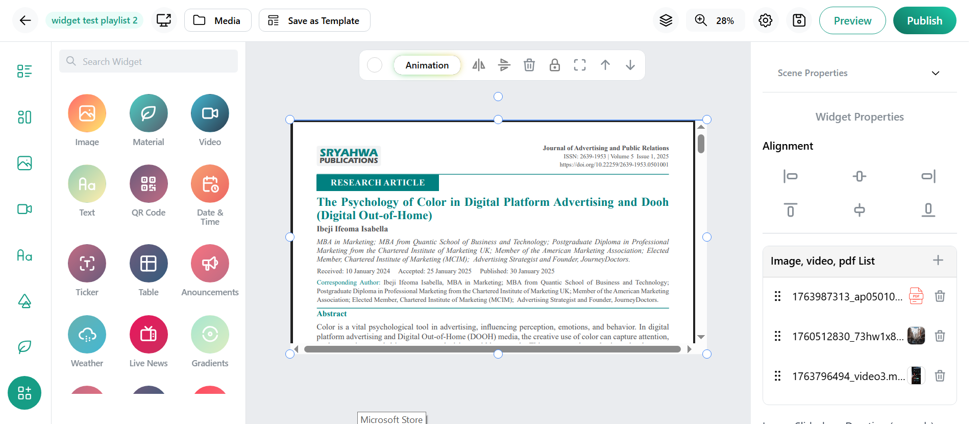The height and width of the screenshot is (424, 980).
Task: Remove the 1763796494_video3 list item
Action: coord(939,376)
